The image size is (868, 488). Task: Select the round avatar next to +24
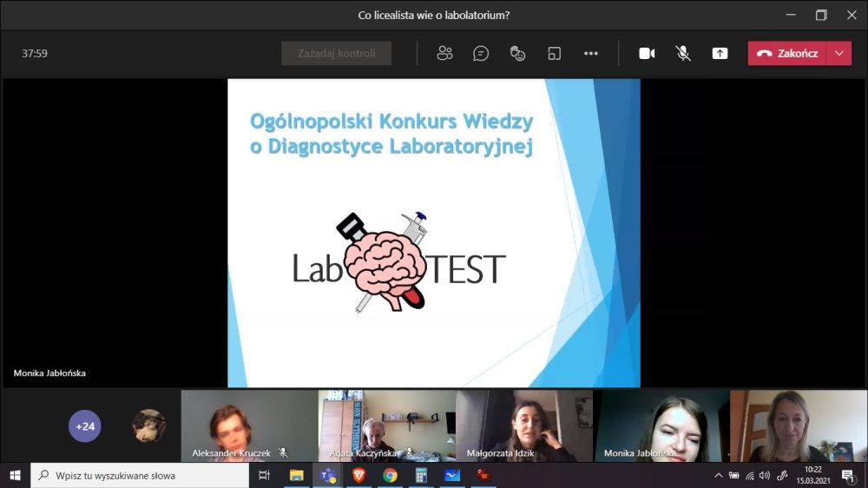tap(149, 426)
